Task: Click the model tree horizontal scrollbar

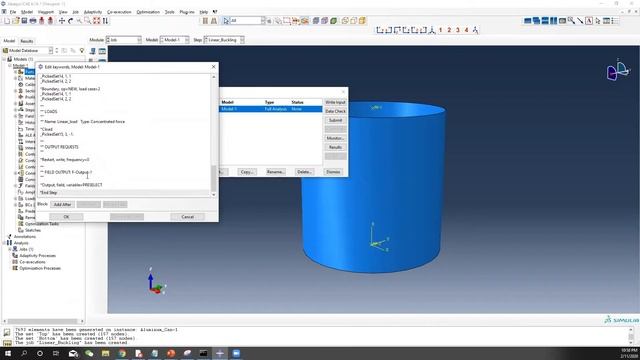Action: point(42,322)
